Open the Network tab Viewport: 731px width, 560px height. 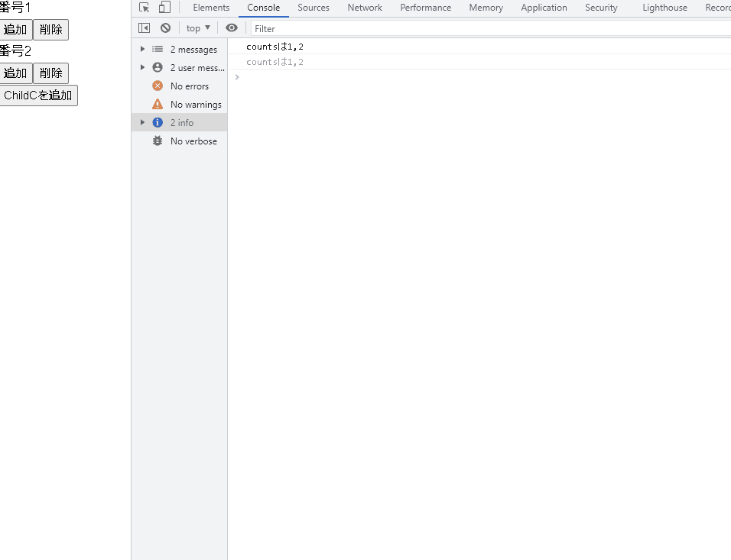click(365, 8)
